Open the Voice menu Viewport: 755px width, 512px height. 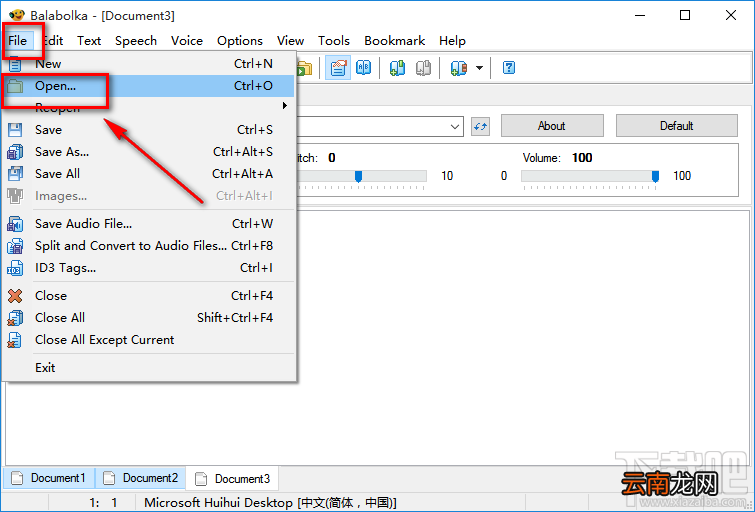coord(187,40)
